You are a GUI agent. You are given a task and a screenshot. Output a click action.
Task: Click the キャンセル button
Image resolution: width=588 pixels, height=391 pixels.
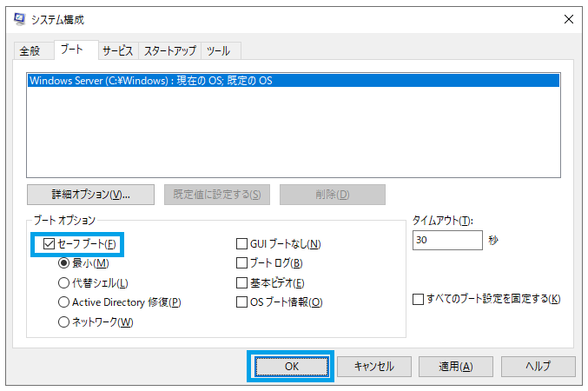pyautogui.click(x=373, y=366)
